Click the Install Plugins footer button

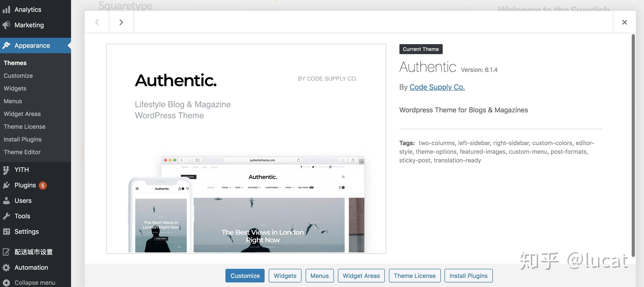tap(468, 276)
